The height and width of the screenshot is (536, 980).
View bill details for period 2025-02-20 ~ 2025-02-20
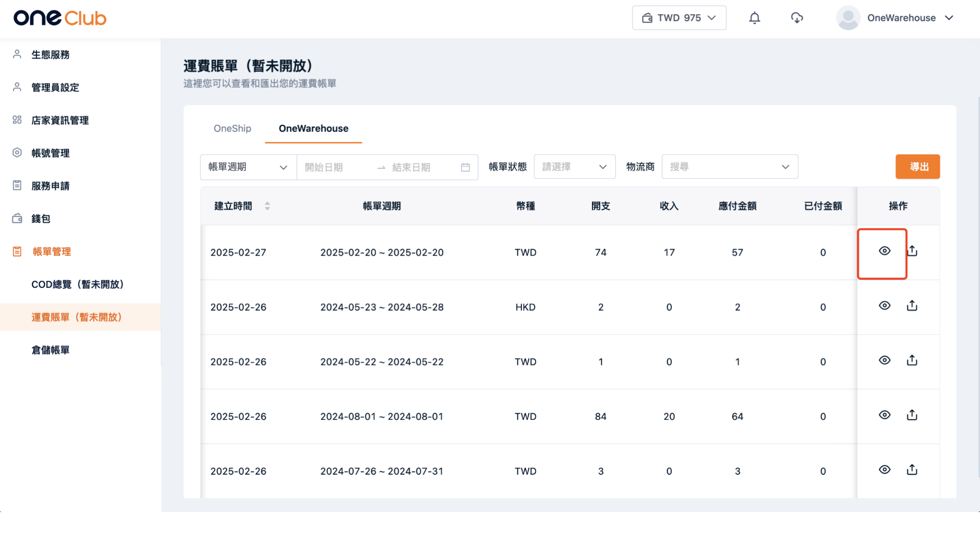click(x=884, y=251)
